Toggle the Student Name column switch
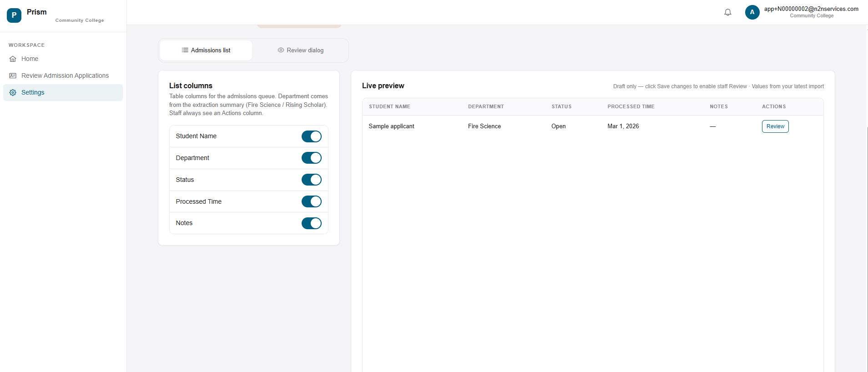Screen dimensions: 868x372 (312, 136)
